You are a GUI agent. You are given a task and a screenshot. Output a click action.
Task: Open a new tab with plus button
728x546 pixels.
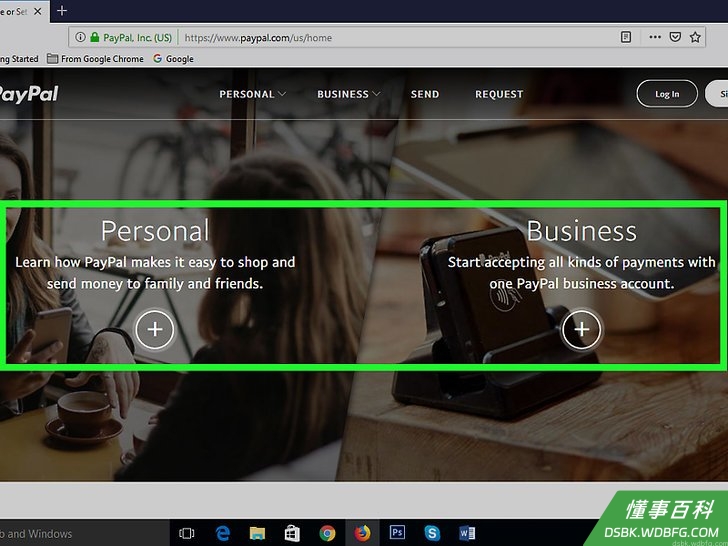click(x=62, y=11)
